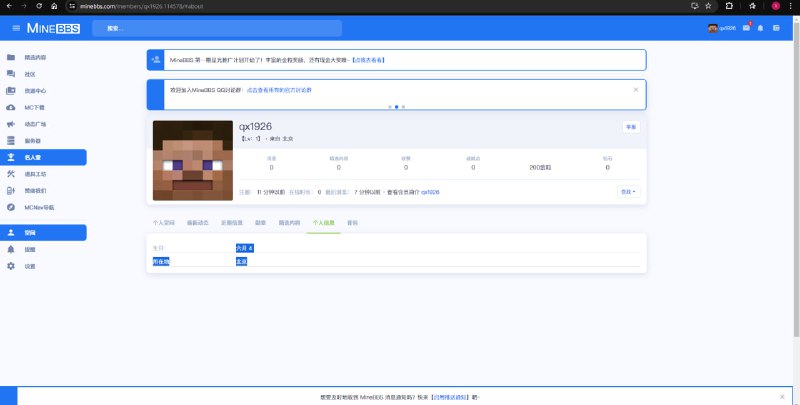The width and height of the screenshot is (800, 405).
Task: Click the notification bell icon in header
Action: [760, 28]
